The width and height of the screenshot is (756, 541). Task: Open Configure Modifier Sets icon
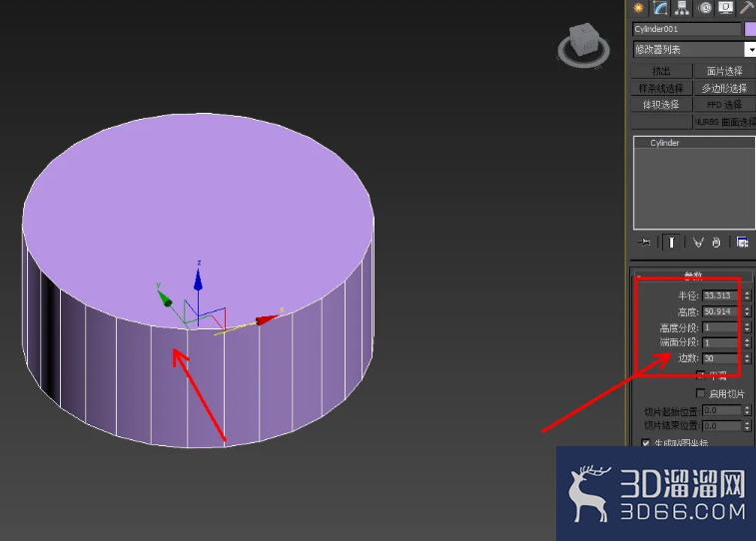point(742,242)
